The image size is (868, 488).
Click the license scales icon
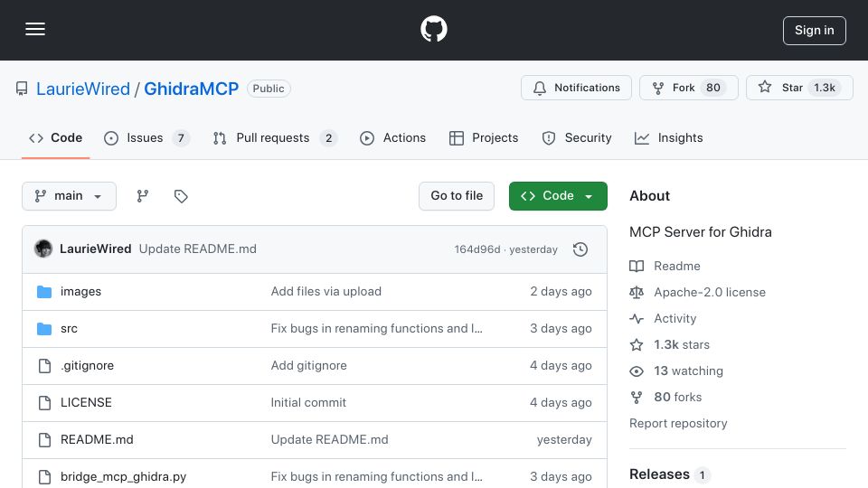(x=637, y=292)
